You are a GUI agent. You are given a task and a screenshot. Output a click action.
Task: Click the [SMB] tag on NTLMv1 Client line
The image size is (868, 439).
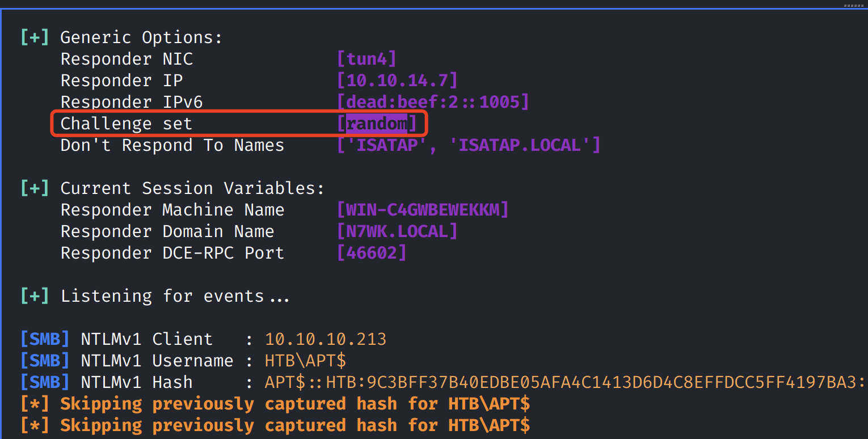pos(45,339)
